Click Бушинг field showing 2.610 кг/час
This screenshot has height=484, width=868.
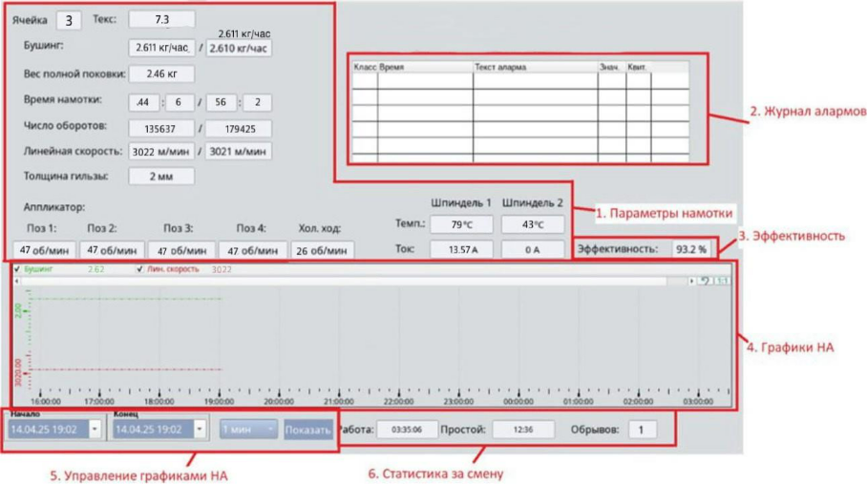coord(239,48)
